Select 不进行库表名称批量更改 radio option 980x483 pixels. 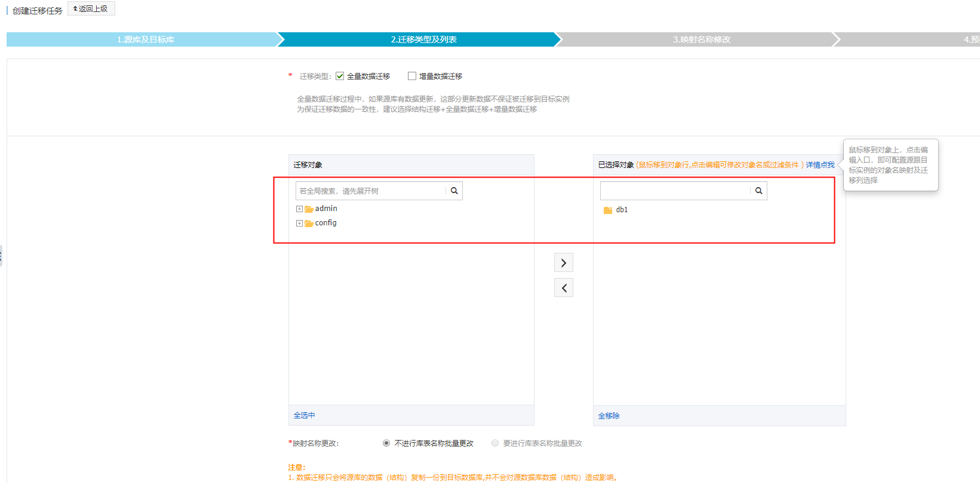click(x=386, y=443)
